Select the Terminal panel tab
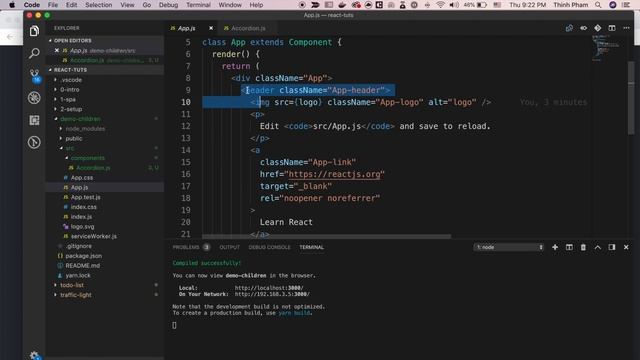 click(x=311, y=247)
